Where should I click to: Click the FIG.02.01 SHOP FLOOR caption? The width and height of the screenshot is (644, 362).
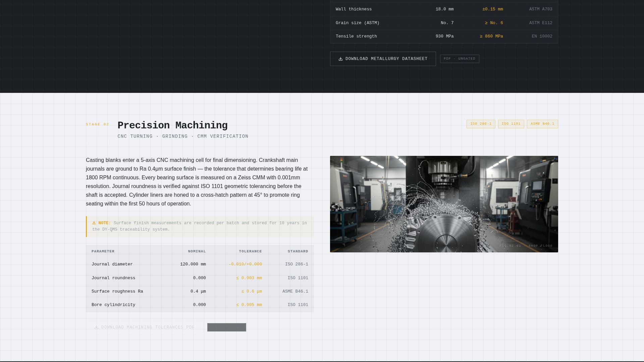526,246
